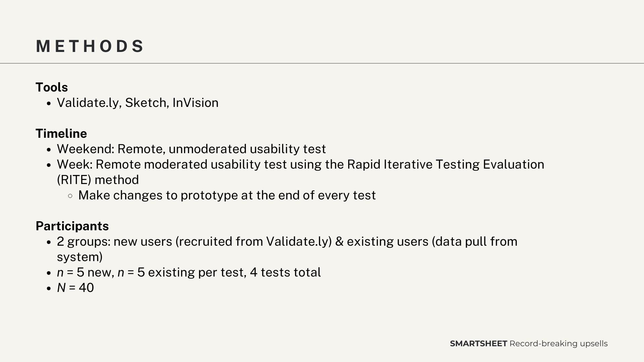
Task: Click the METHODS slide title
Action: tap(90, 46)
